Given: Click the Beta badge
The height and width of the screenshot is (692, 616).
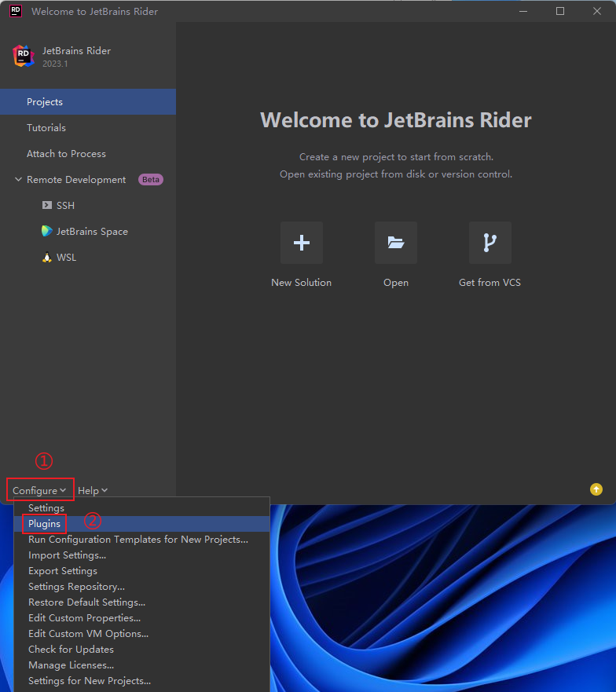Looking at the screenshot, I should coord(151,180).
